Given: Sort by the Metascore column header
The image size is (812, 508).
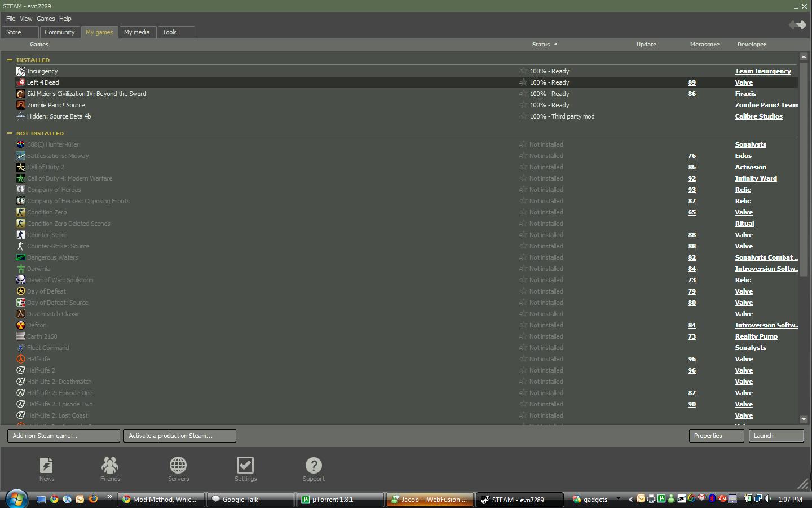Looking at the screenshot, I should pos(704,44).
